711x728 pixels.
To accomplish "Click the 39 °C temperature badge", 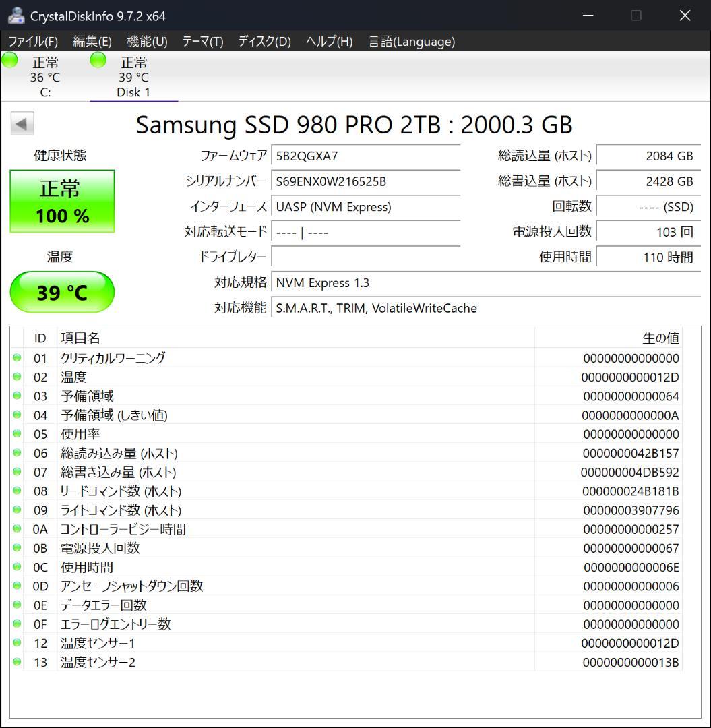I will (x=62, y=292).
